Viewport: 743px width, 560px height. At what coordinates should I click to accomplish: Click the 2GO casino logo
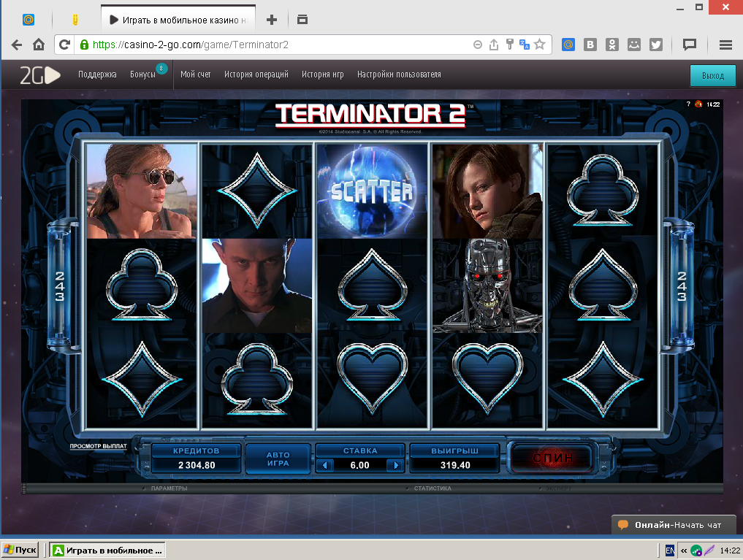[40, 74]
